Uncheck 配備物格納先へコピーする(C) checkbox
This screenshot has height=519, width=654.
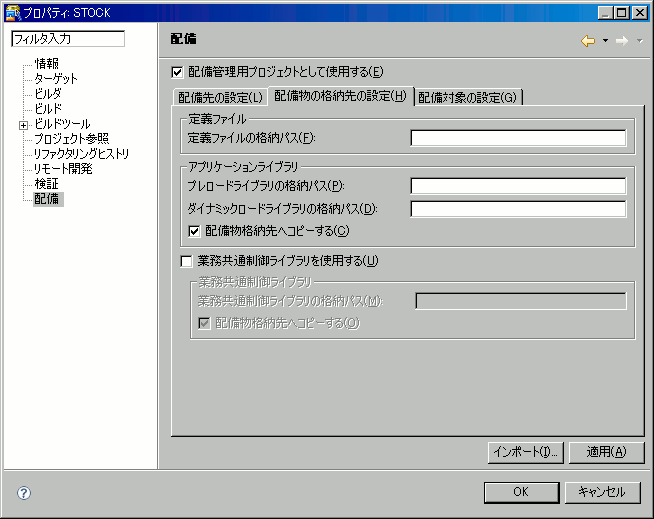pos(194,231)
